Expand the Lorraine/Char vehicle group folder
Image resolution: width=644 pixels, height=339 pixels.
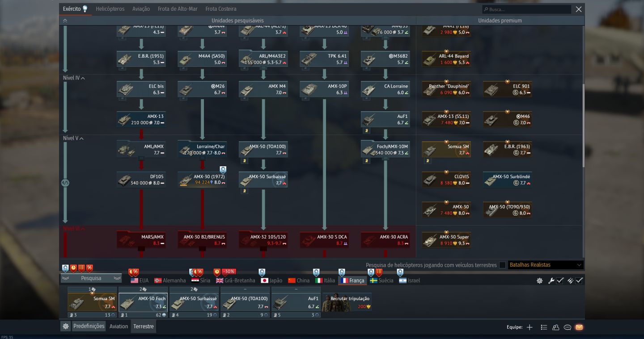click(x=202, y=149)
